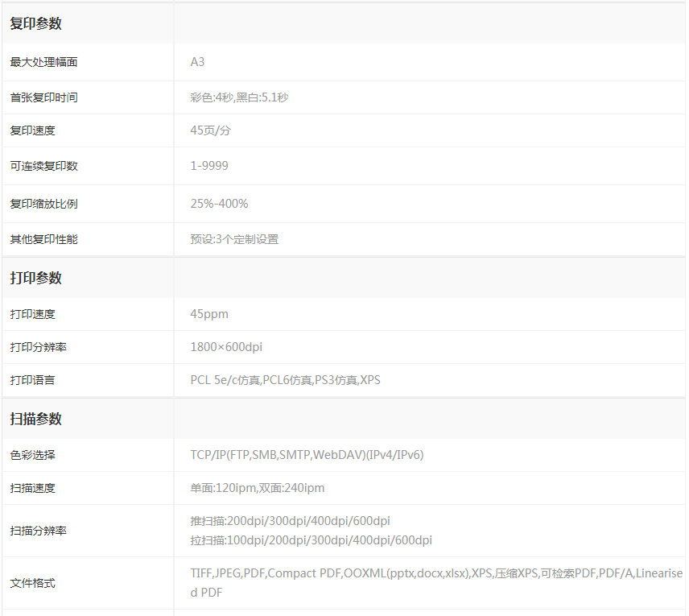Select the 扫描分辨率 label
The height and width of the screenshot is (616, 689).
[38, 531]
